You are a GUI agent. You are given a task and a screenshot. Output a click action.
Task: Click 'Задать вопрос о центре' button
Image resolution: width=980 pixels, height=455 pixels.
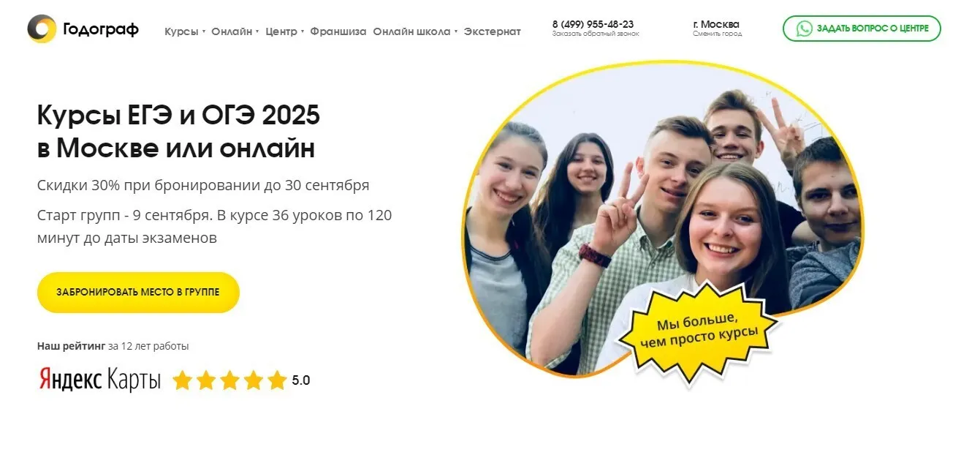click(862, 29)
